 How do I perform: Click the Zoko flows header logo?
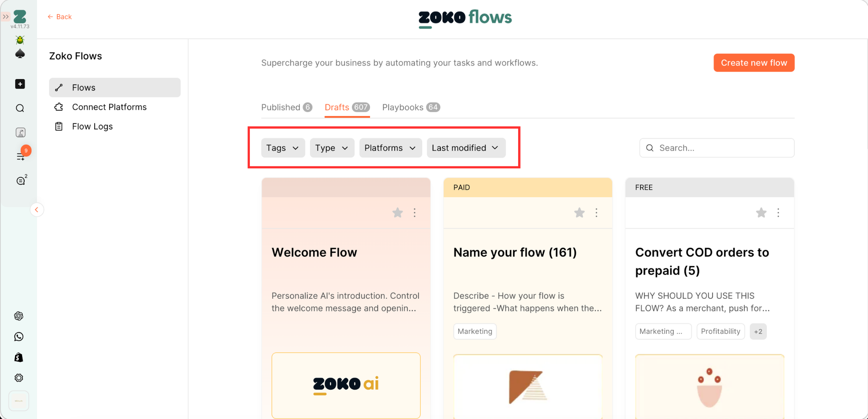pyautogui.click(x=465, y=19)
